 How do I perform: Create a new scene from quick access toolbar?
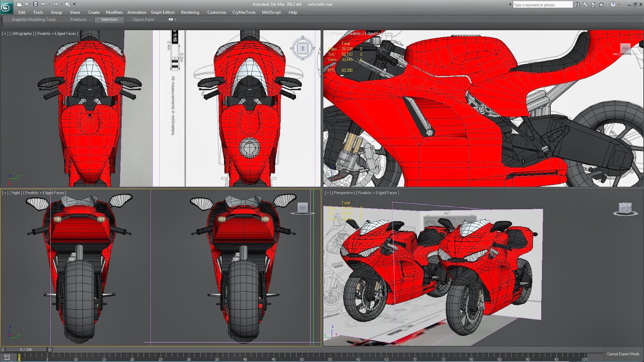click(x=19, y=4)
